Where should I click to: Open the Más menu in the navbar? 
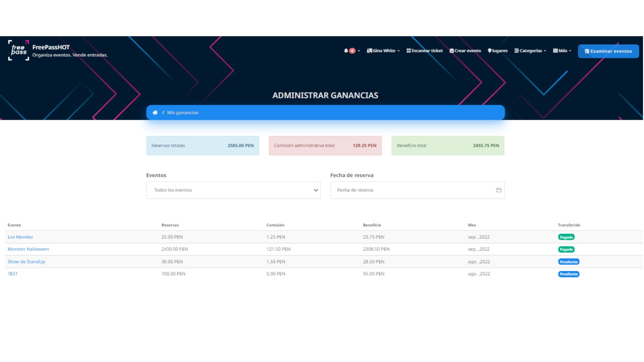coord(562,51)
